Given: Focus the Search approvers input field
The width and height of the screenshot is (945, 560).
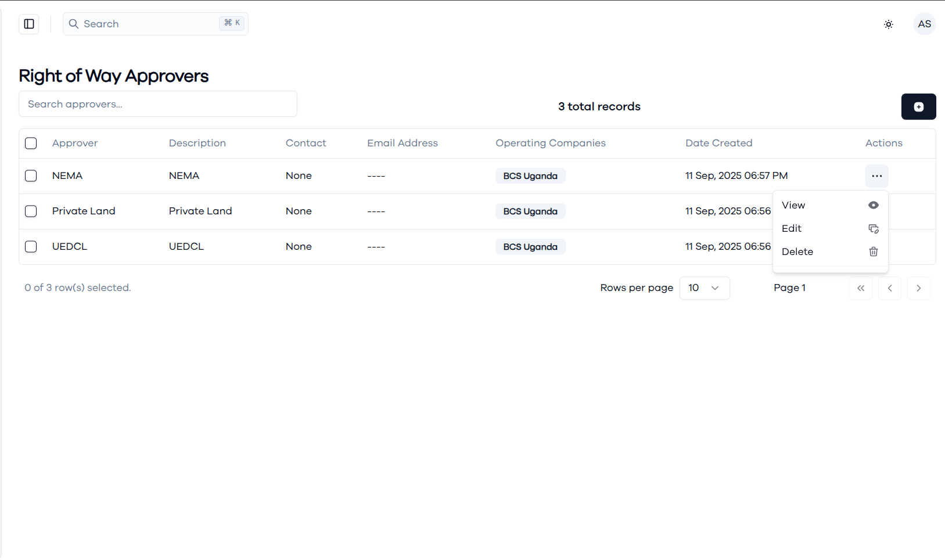Looking at the screenshot, I should point(158,104).
